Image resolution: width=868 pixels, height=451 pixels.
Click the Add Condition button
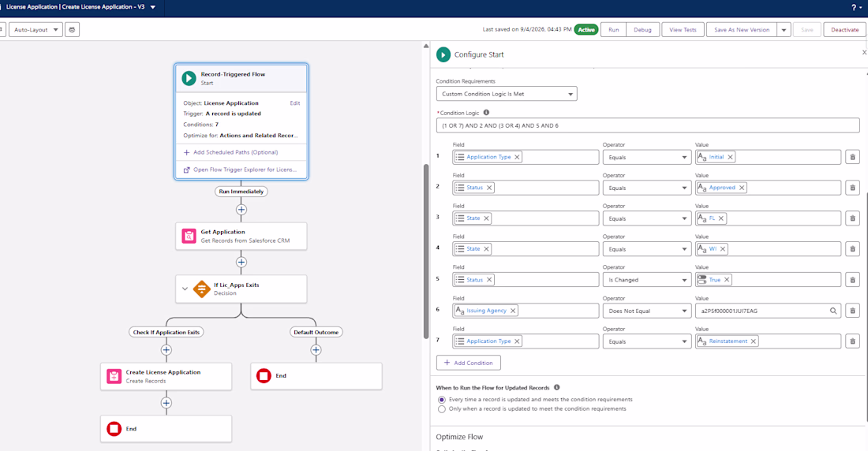coord(468,363)
